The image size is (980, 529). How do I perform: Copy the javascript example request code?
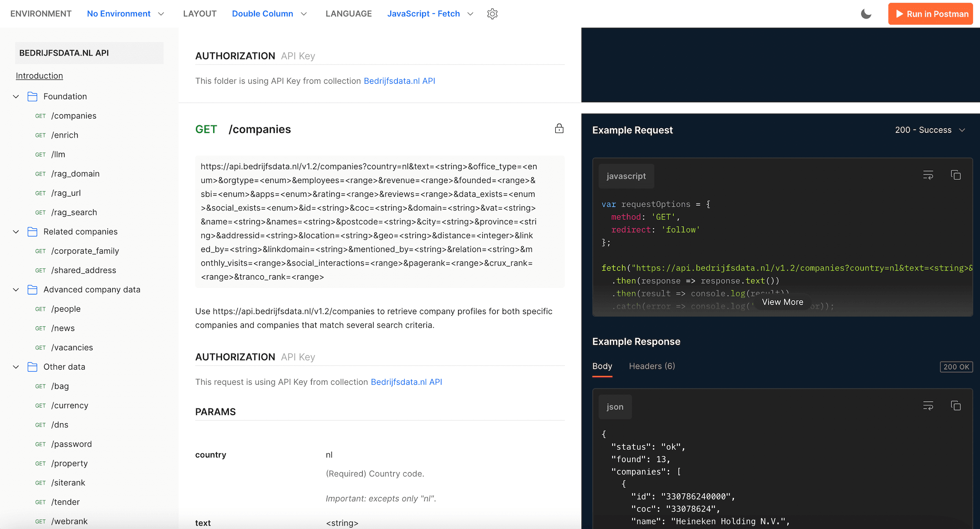(955, 175)
